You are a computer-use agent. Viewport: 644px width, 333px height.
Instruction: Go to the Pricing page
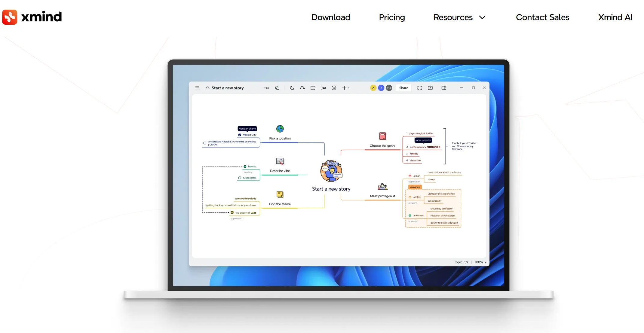point(392,17)
